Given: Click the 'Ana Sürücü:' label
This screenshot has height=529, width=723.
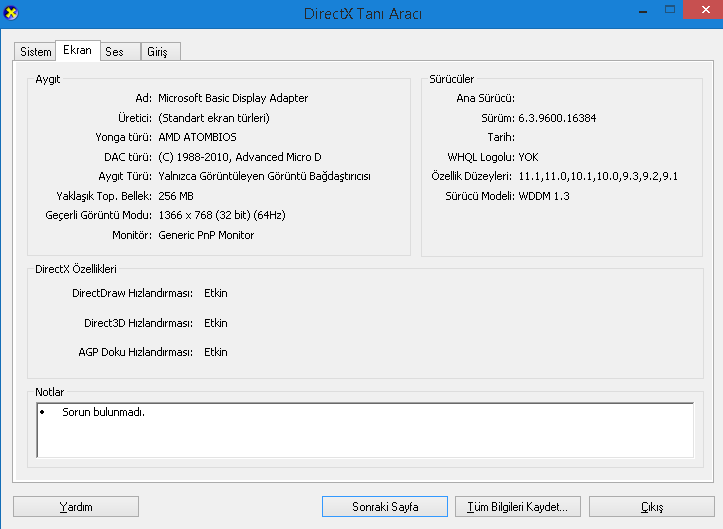Looking at the screenshot, I should [x=486, y=98].
